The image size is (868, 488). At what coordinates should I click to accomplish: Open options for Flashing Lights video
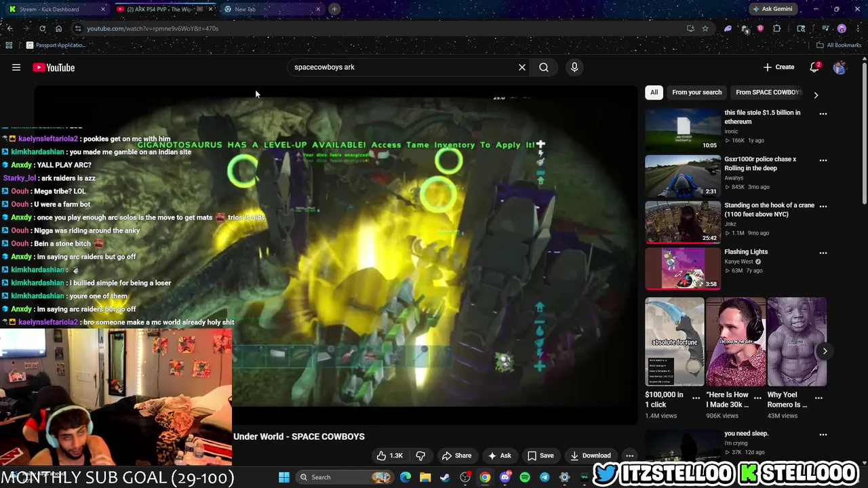click(823, 253)
